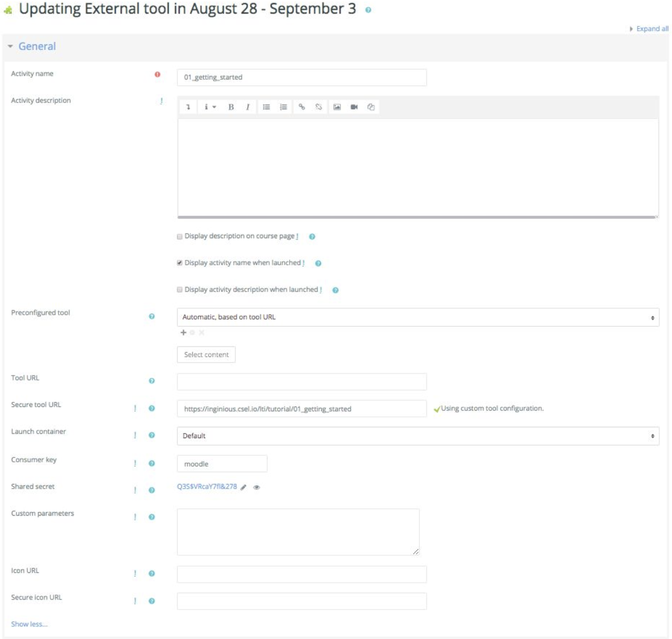Click the Activity name required icon

click(157, 74)
